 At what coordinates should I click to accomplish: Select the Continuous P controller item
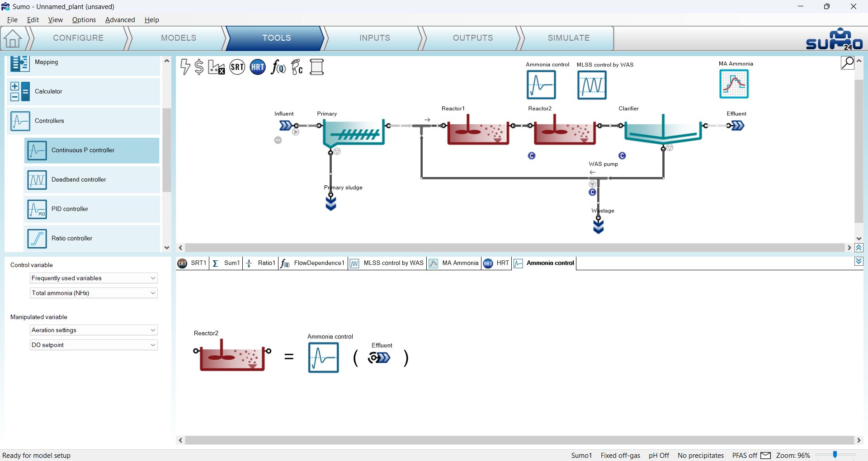92,150
